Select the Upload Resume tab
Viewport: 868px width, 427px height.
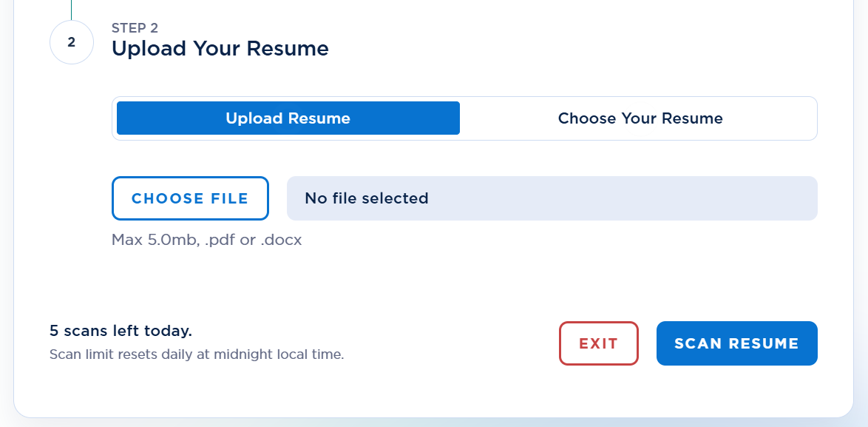[x=288, y=118]
